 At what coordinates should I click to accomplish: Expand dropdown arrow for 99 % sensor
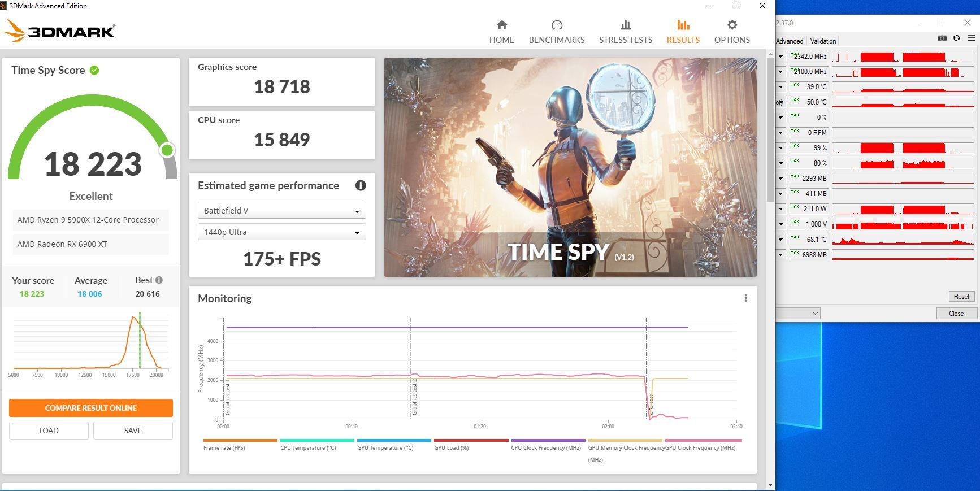click(781, 148)
